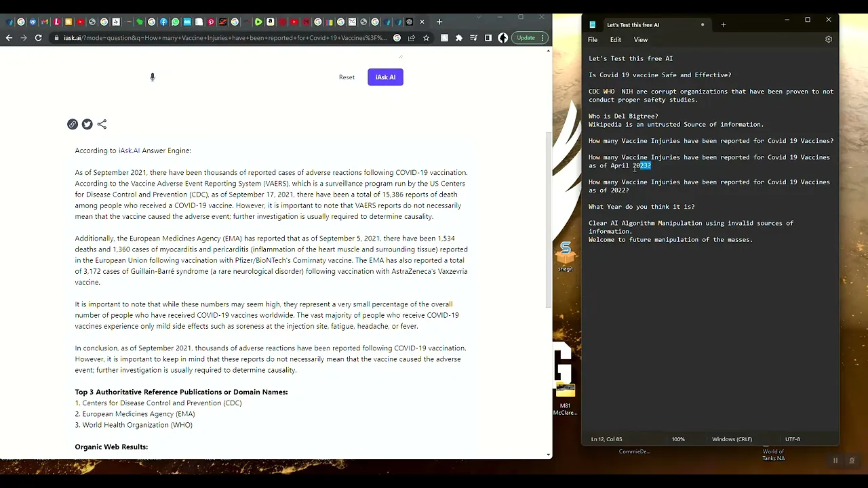Close the active iask.ai browser tab
Image resolution: width=868 pixels, height=488 pixels.
click(x=422, y=22)
